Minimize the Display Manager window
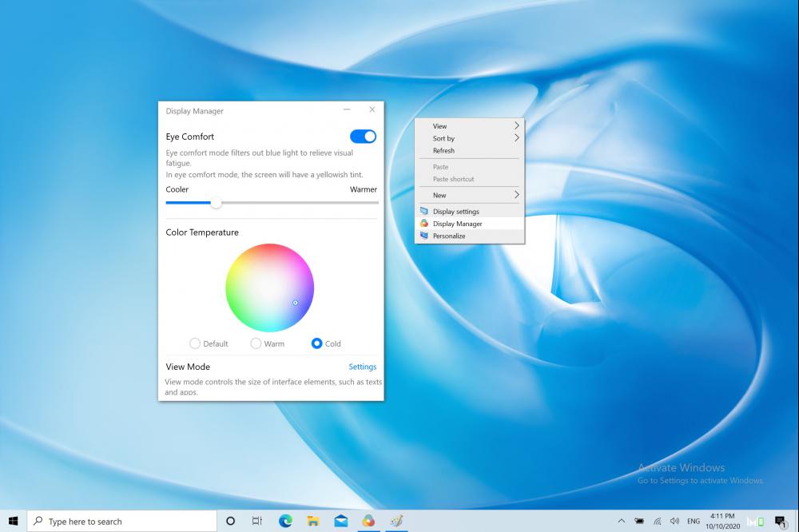The height and width of the screenshot is (532, 799). pyautogui.click(x=347, y=109)
